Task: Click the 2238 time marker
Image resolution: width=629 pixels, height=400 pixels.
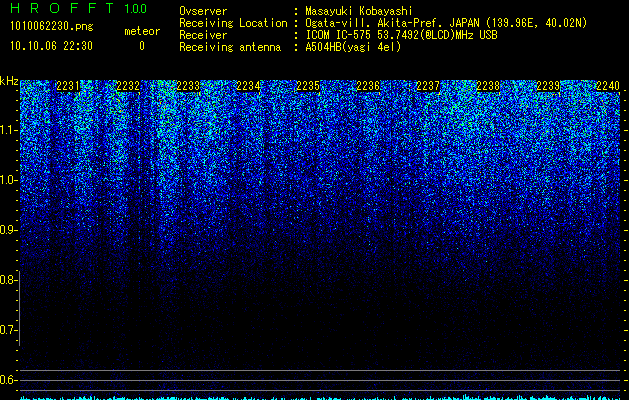Action: click(488, 86)
